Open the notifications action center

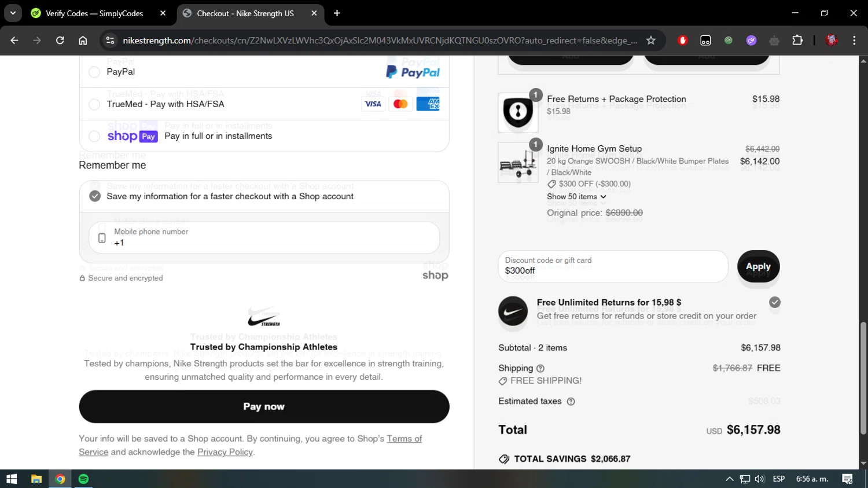pos(847,479)
